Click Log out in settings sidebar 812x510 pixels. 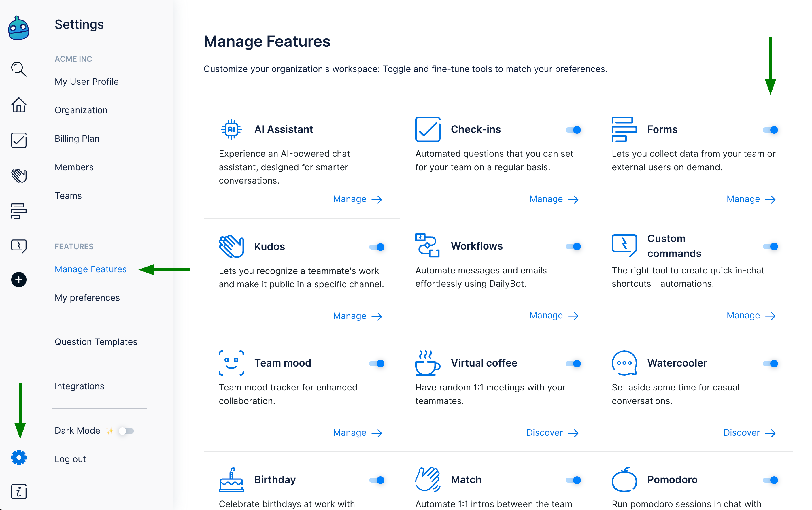(x=70, y=459)
